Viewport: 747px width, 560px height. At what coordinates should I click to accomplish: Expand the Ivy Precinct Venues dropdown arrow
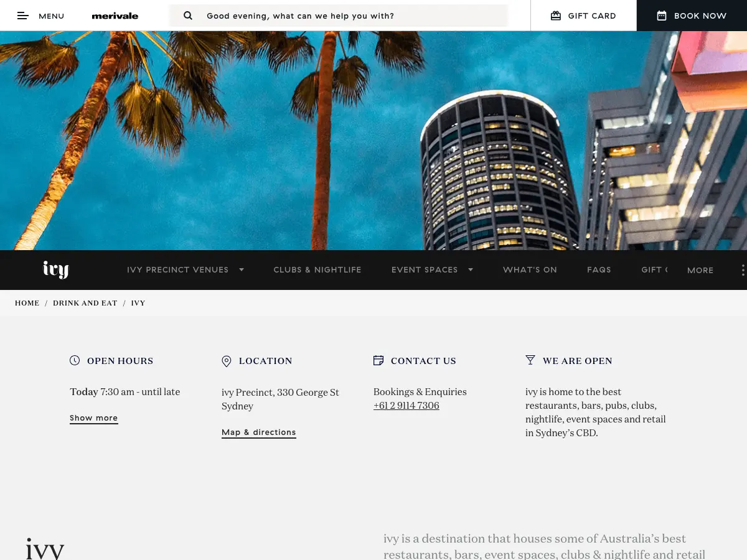coord(242,269)
